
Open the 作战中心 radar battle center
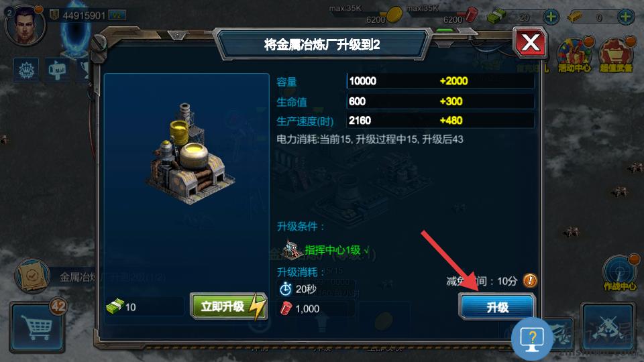click(619, 273)
